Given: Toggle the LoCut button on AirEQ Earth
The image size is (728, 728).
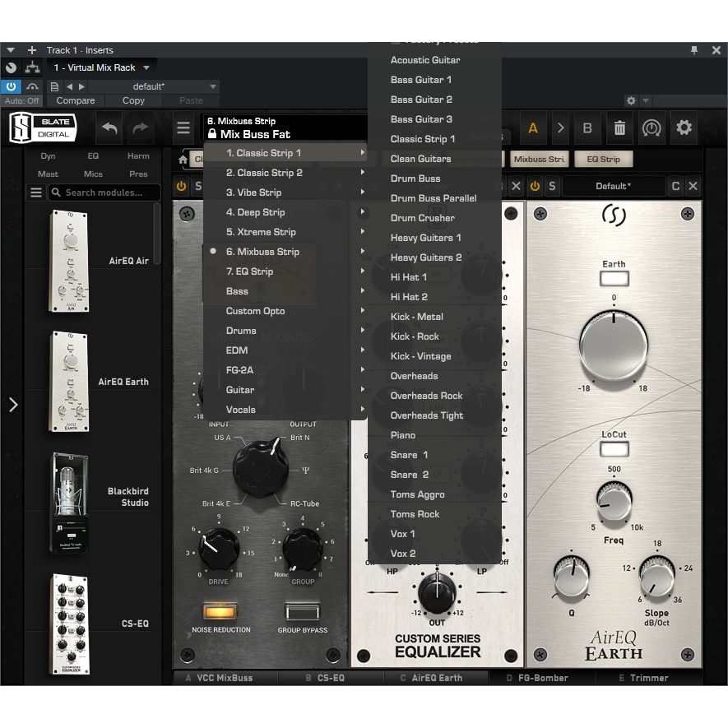Looking at the screenshot, I should (x=614, y=448).
